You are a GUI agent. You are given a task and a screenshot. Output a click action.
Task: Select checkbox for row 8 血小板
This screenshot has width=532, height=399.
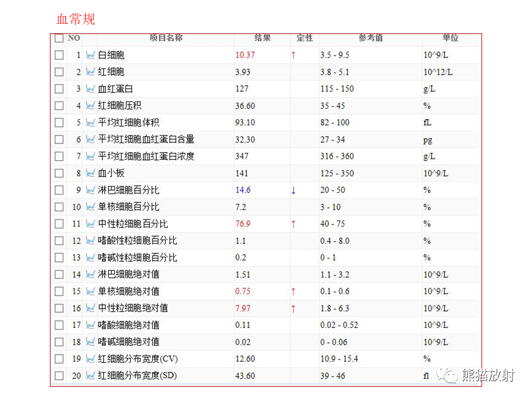(x=59, y=173)
